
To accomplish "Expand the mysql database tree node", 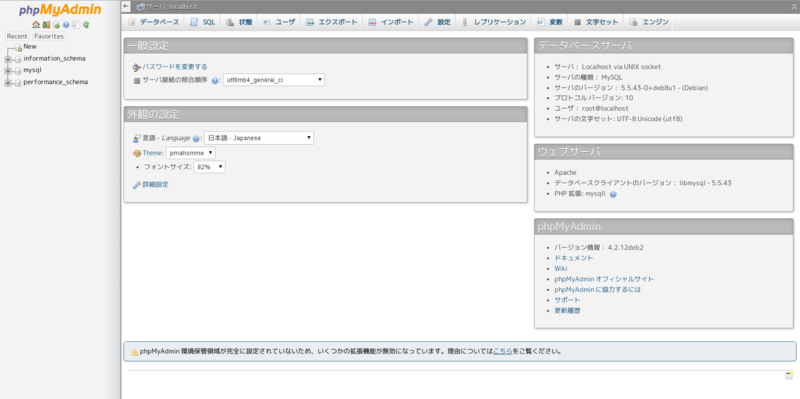I will click(x=8, y=71).
